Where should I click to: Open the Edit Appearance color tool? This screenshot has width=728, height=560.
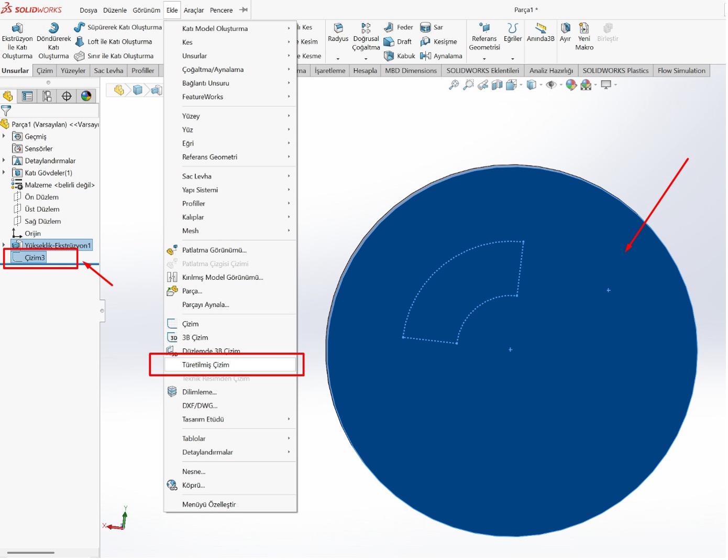point(570,84)
